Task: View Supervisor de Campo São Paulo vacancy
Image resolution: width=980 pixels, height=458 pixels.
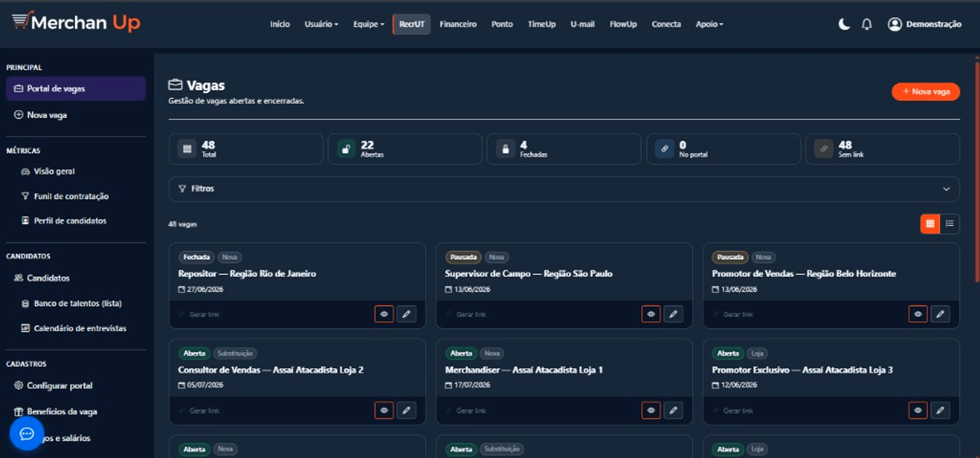Action: pyautogui.click(x=651, y=314)
